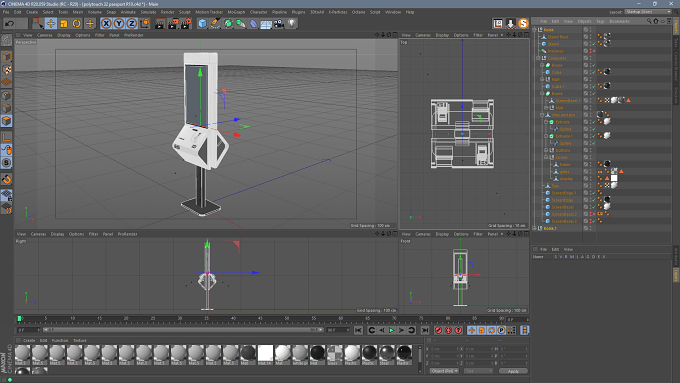Toggle enable checkmark of Cube.1
Viewport: 680px width, 383px height.
(x=593, y=86)
